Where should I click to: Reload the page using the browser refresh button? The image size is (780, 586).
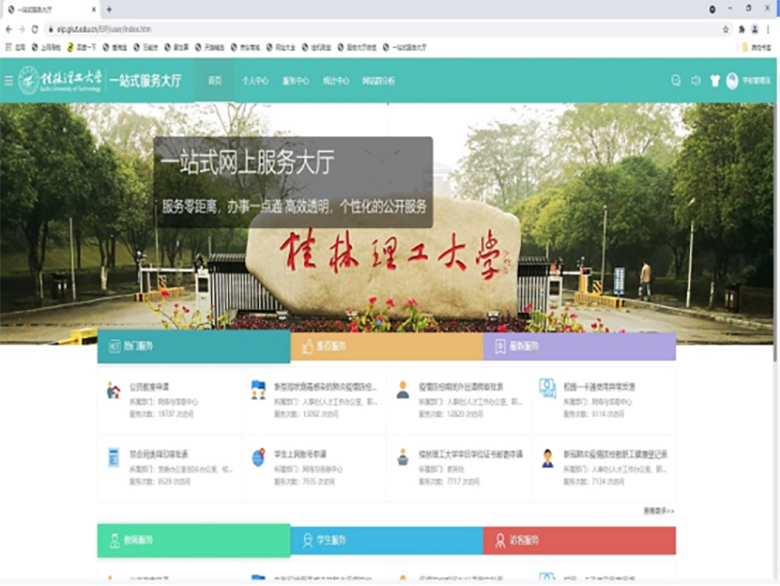35,29
